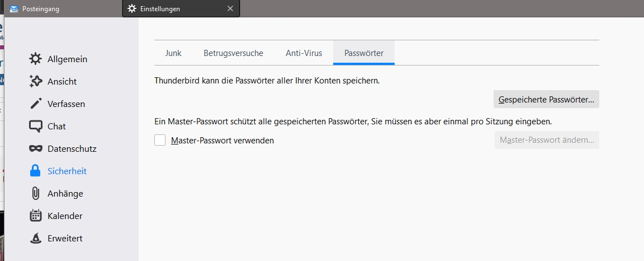The width and height of the screenshot is (644, 261).
Task: Enable the Master-Passwort verwenden checkbox
Action: click(160, 140)
